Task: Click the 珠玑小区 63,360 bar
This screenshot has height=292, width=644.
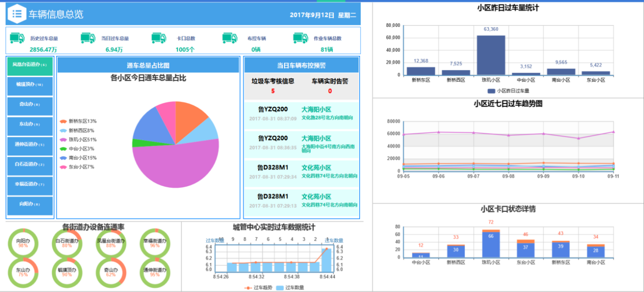Action: pyautogui.click(x=491, y=55)
